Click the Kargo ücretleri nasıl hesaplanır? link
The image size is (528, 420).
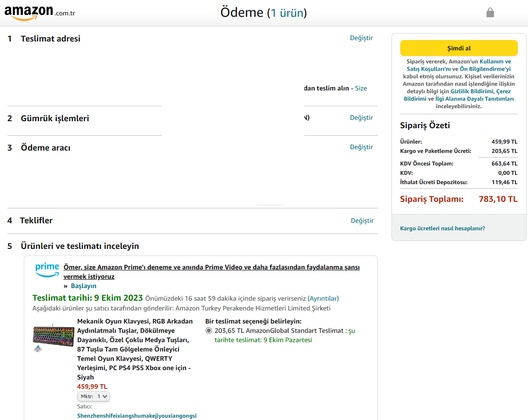click(442, 228)
